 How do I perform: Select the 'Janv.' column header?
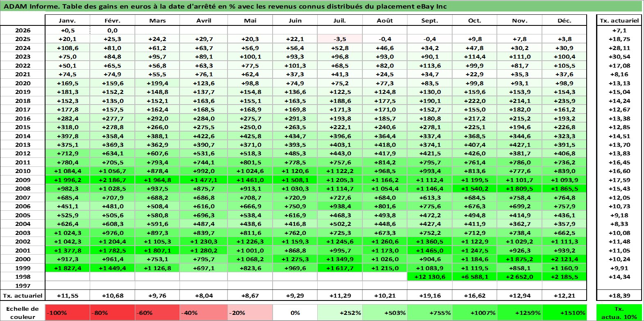[67, 20]
